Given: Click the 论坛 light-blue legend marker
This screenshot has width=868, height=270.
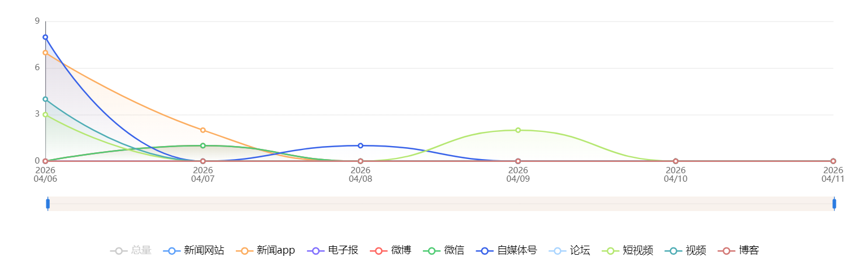Looking at the screenshot, I should click(557, 251).
